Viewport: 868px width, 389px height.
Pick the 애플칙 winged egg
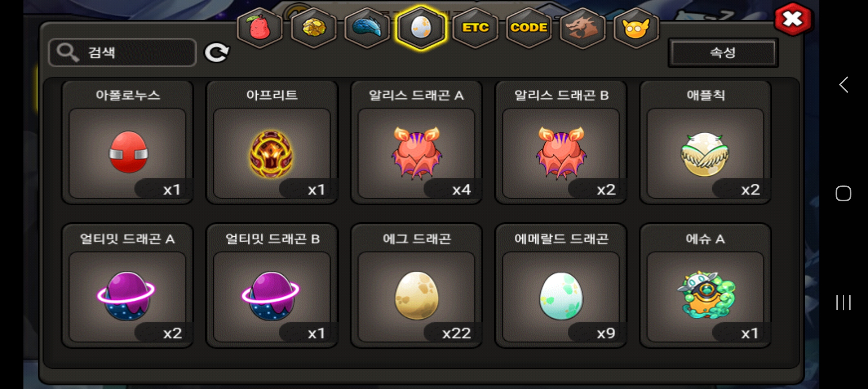pyautogui.click(x=705, y=143)
